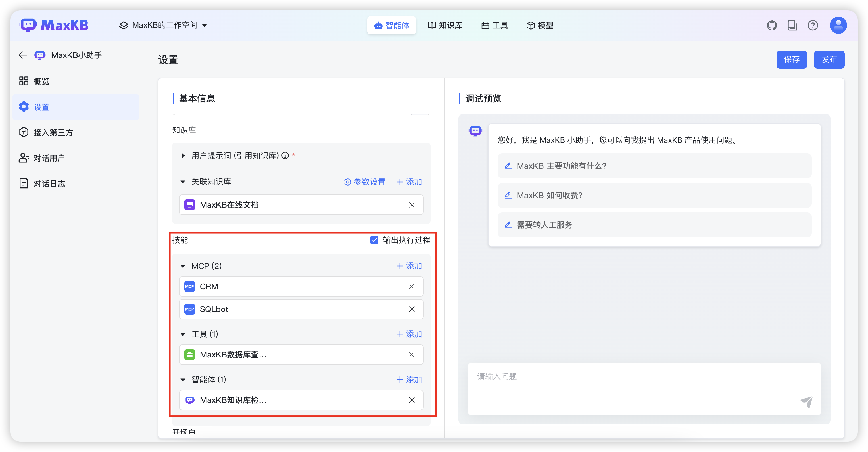Click the documentation icon in the top bar

click(x=792, y=25)
